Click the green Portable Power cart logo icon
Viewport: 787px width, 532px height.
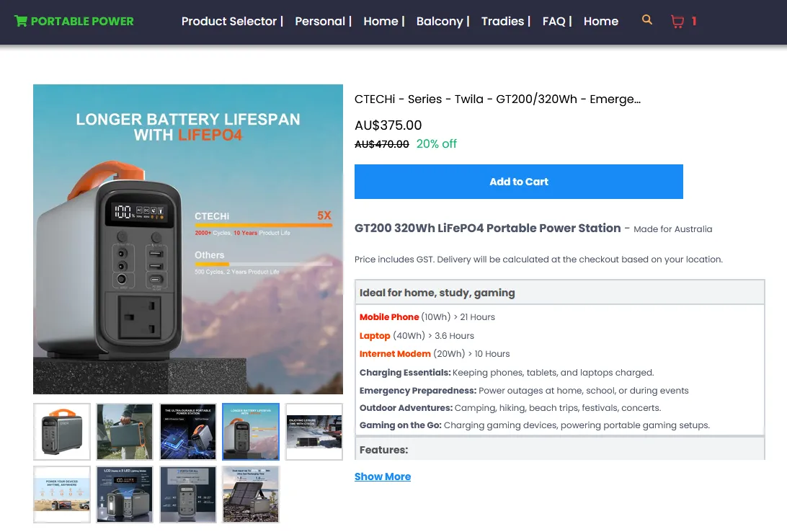[x=21, y=21]
